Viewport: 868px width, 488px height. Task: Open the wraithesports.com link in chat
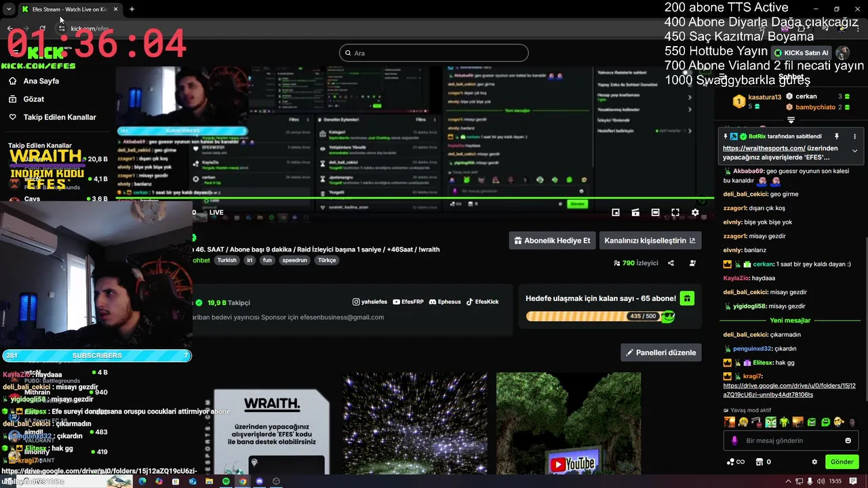pyautogui.click(x=764, y=148)
